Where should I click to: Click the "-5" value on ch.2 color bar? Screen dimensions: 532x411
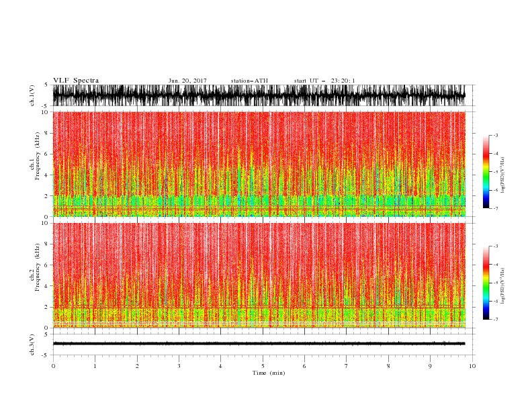click(495, 283)
